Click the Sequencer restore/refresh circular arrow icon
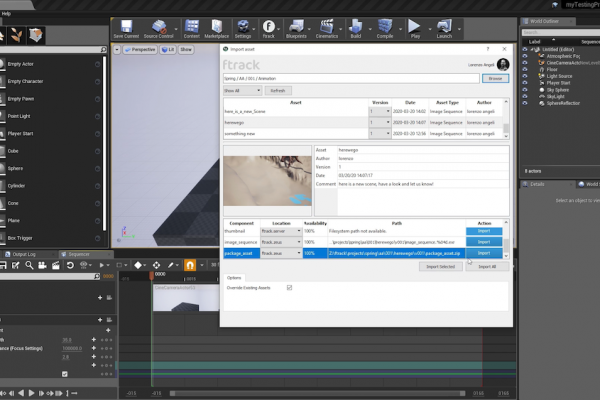The width and height of the screenshot is (600, 400). (70, 265)
